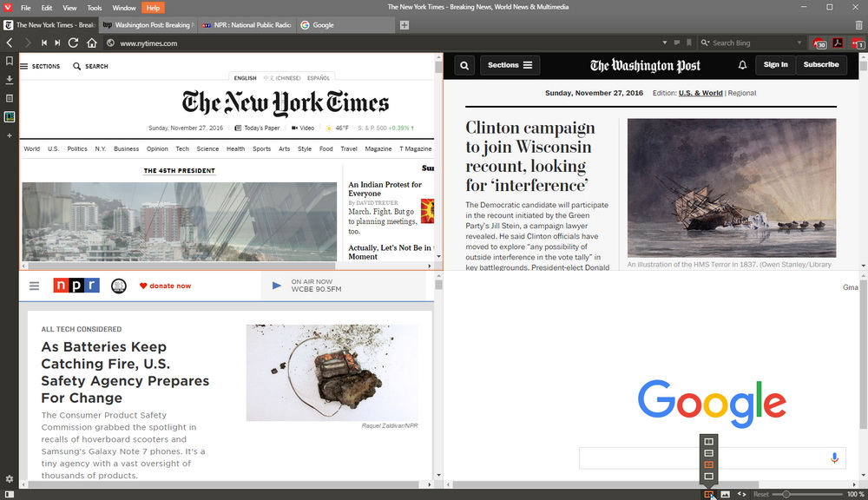The width and height of the screenshot is (868, 500).
Task: Click the fast forward navigation button
Action: tap(57, 43)
